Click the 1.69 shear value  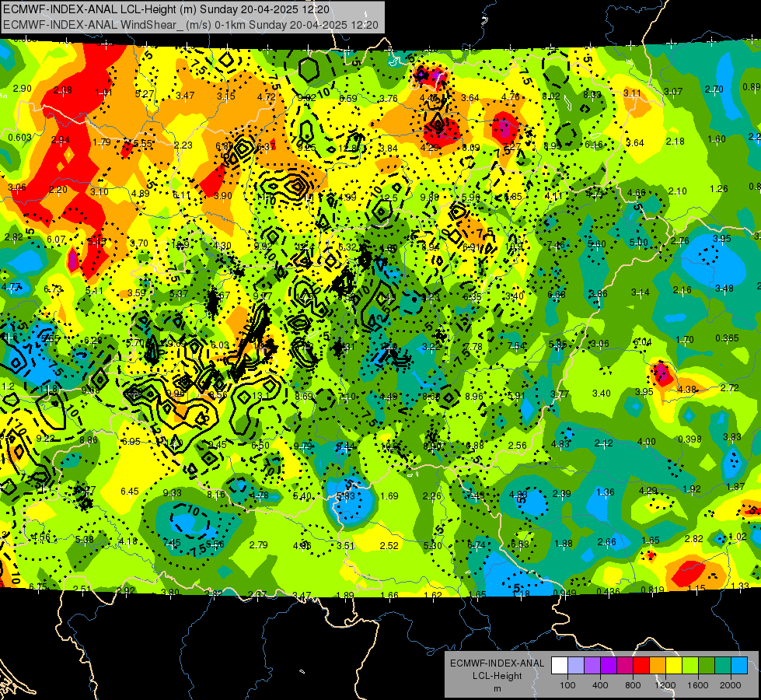[x=389, y=495]
